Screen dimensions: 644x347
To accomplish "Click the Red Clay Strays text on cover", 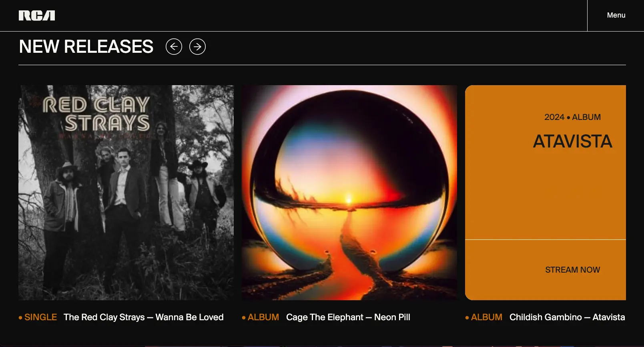I will pos(96,114).
